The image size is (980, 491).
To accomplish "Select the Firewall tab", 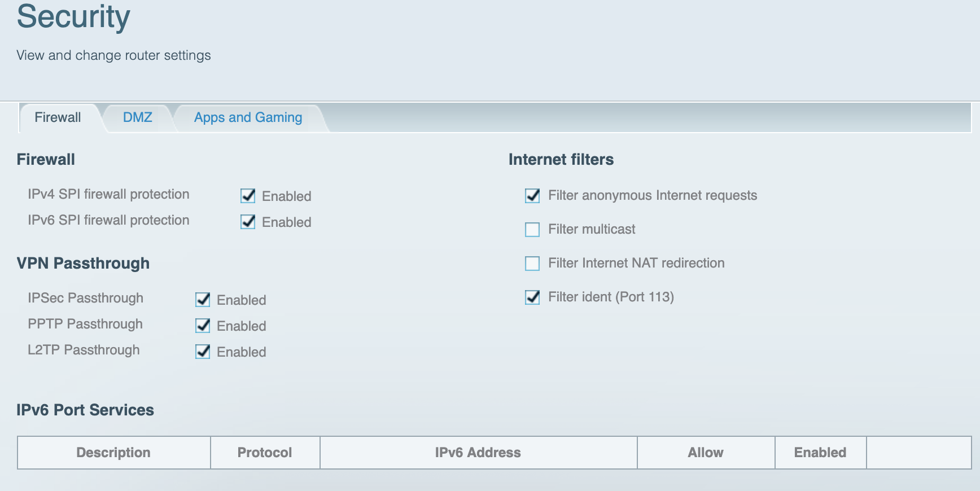I will pyautogui.click(x=58, y=117).
